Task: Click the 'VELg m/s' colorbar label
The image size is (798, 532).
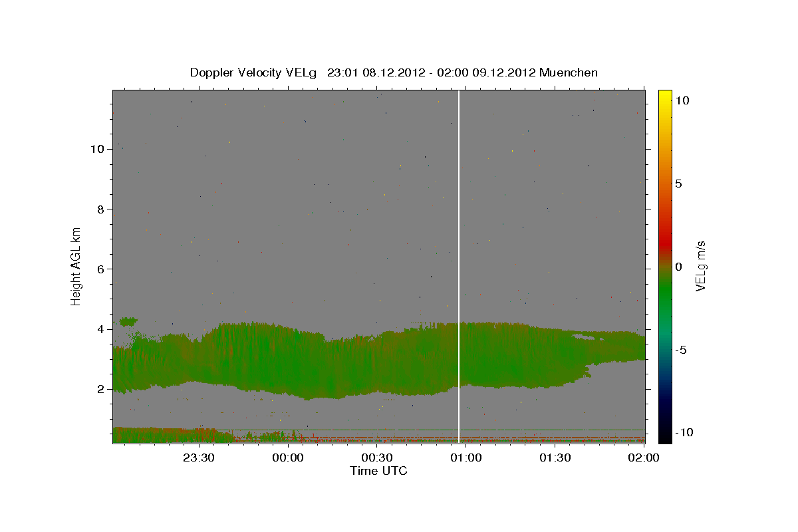Action: (700, 265)
